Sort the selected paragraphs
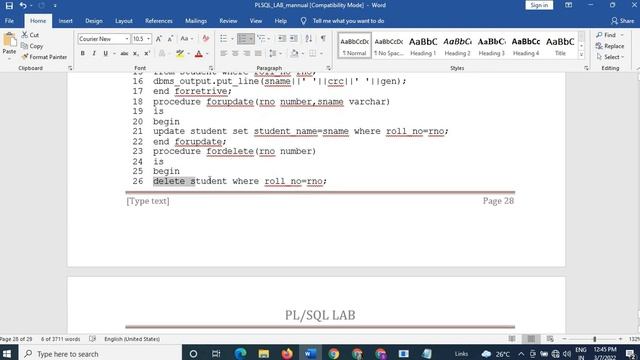 click(309, 39)
